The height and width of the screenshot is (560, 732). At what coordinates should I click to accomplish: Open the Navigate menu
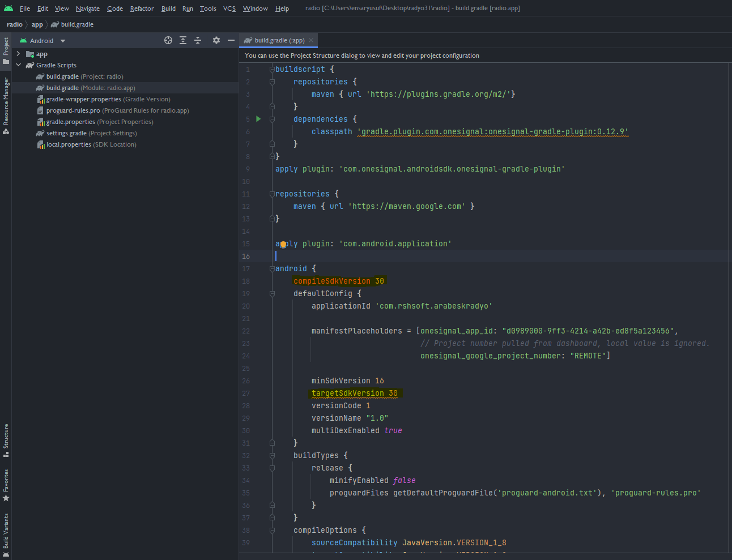[x=88, y=8]
